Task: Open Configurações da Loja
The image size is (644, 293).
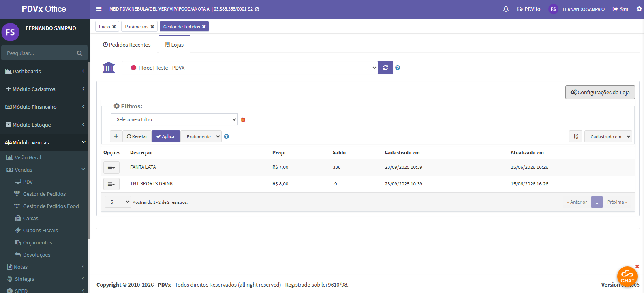Action: 600,92
